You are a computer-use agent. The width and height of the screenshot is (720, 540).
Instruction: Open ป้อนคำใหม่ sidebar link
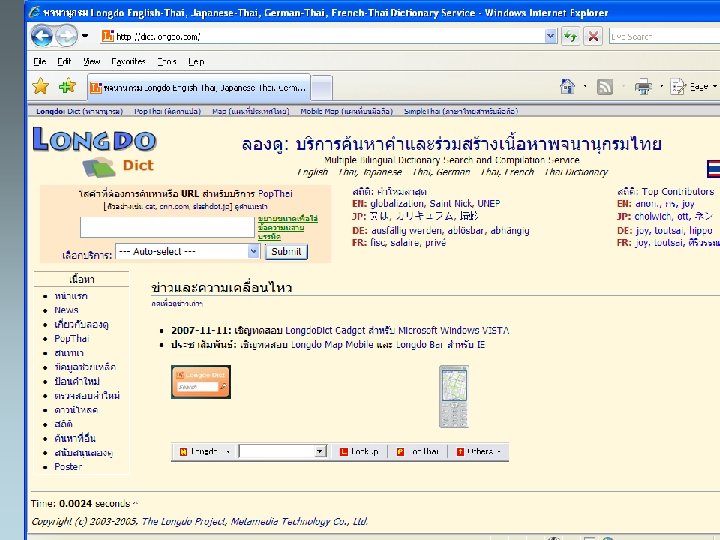pos(77,381)
